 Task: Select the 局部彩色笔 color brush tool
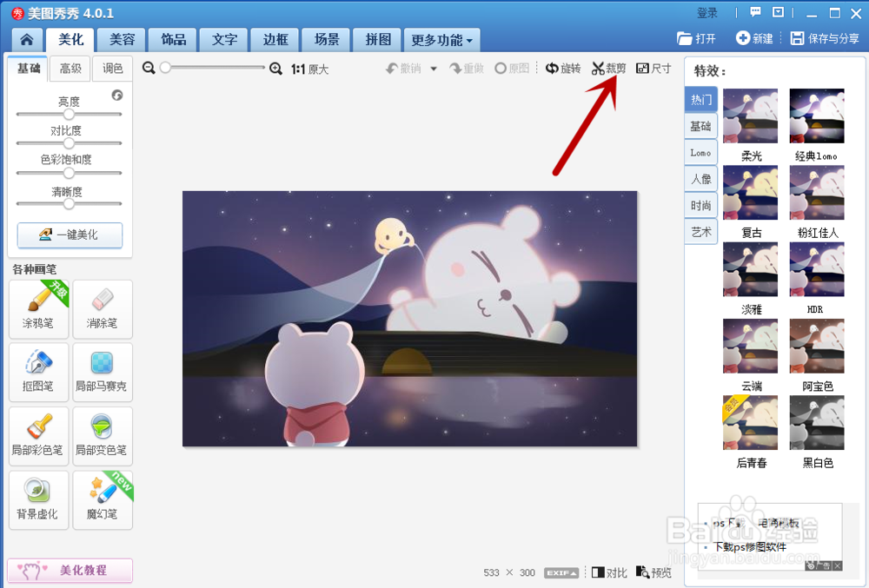coord(38,436)
